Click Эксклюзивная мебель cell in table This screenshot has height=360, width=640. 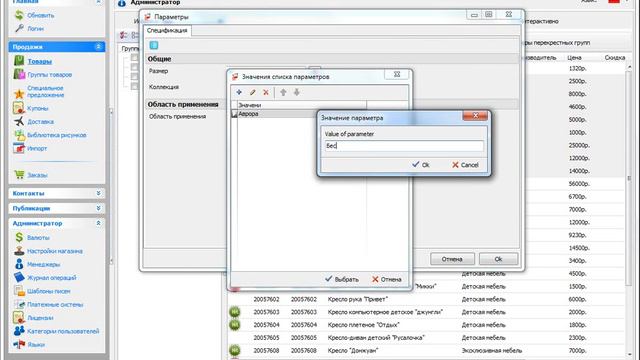[492, 350]
